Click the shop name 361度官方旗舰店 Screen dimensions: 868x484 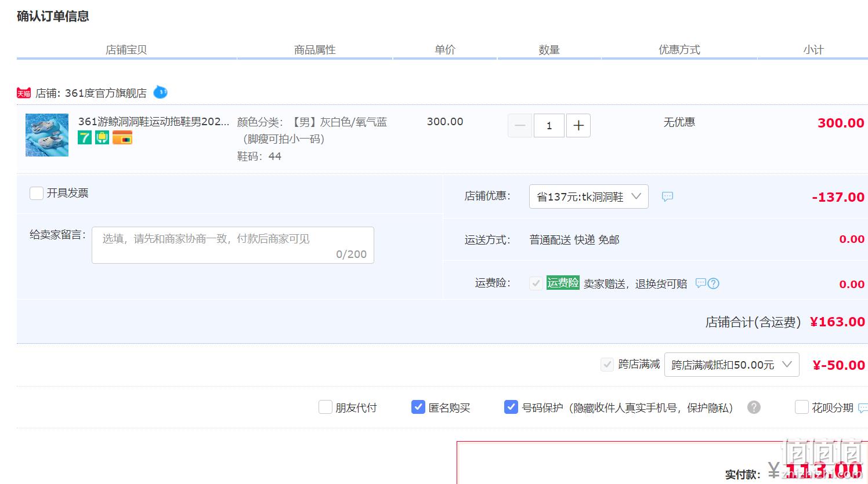[106, 93]
